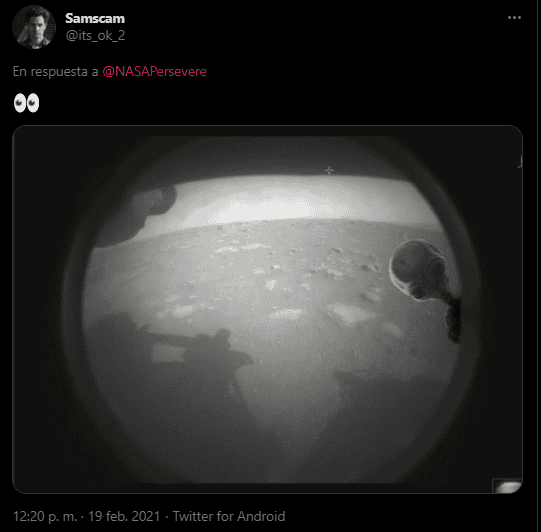
Task: Open the attached Mars surface photo
Action: [x=267, y=309]
